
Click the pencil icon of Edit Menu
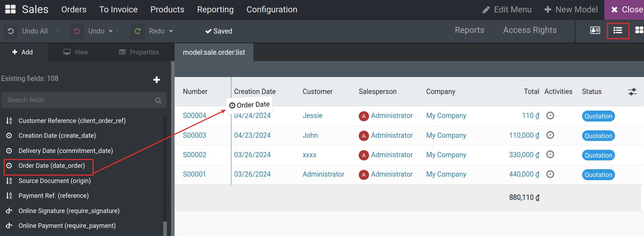[x=486, y=10]
